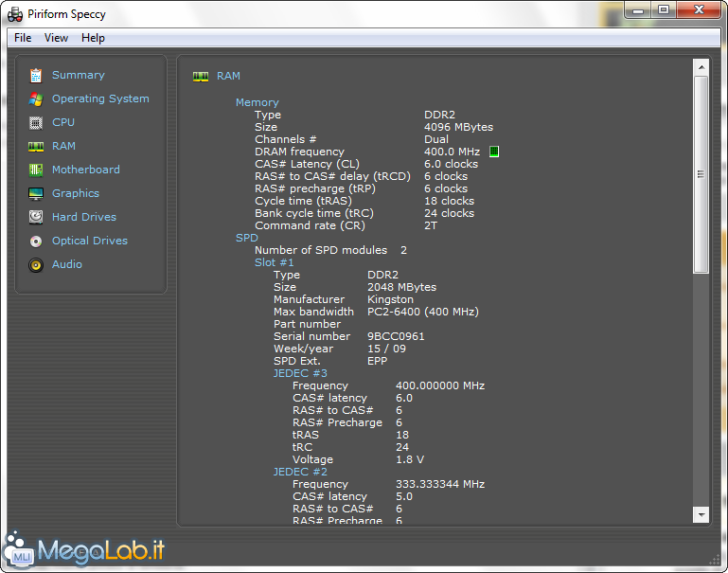Go to Operating System section
This screenshot has height=573, width=728.
[x=100, y=98]
